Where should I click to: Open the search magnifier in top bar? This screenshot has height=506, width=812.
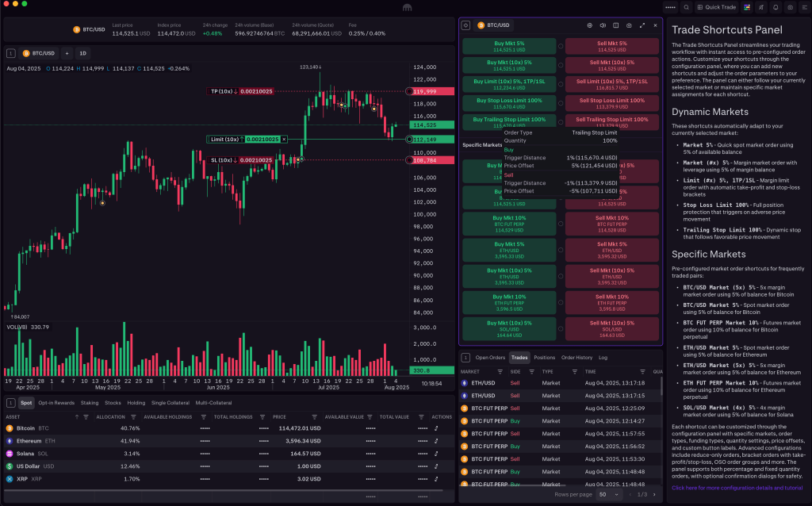(687, 7)
